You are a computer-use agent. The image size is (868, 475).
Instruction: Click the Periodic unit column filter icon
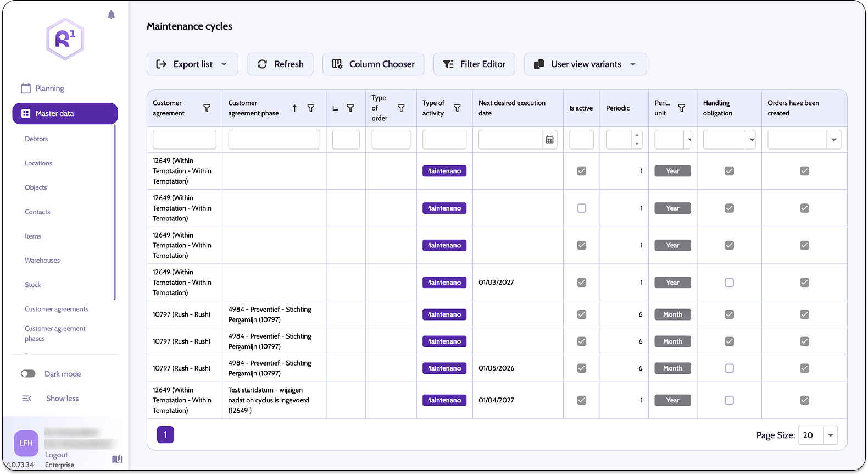682,108
